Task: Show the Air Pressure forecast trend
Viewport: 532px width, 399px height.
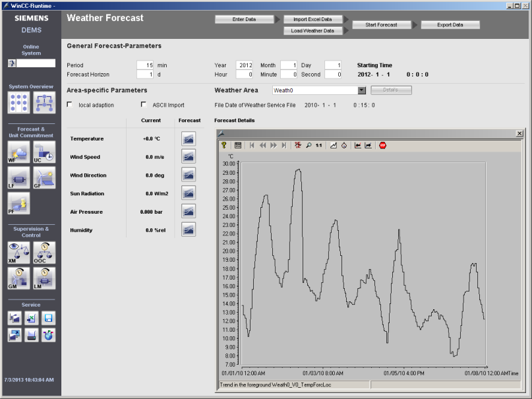Action: pos(189,212)
